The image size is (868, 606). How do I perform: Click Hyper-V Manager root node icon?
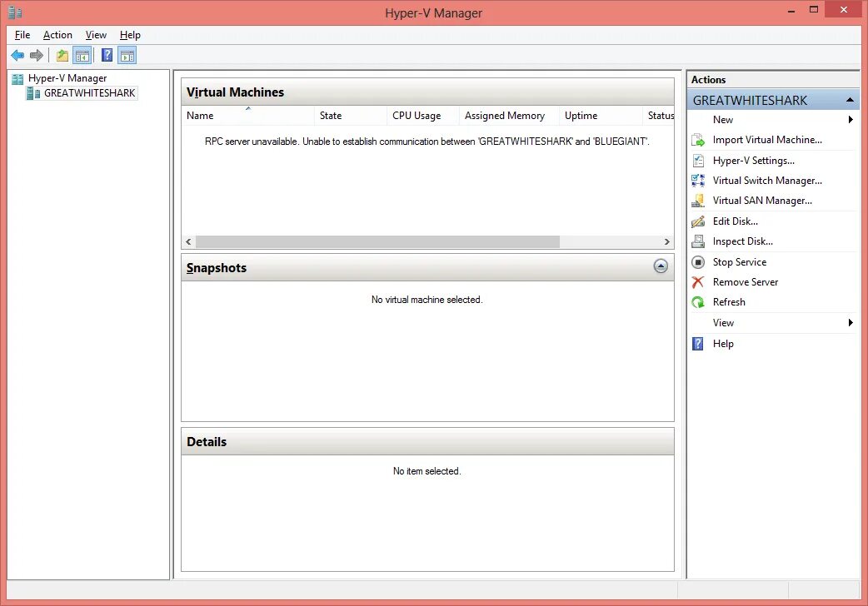tap(17, 78)
